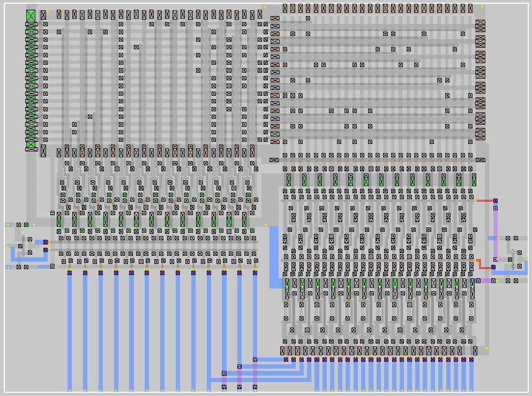Click the upper red wire segment on right side
Screen dimensions: 532x396
point(484,201)
